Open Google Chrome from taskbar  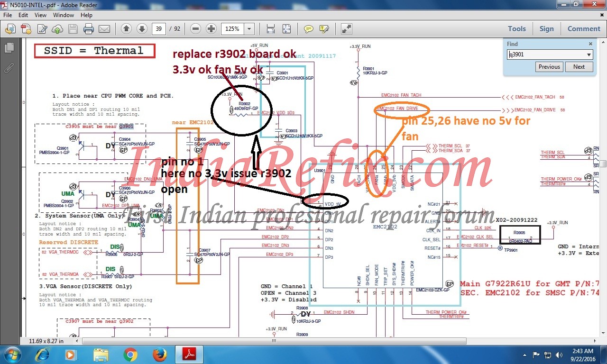(x=130, y=355)
